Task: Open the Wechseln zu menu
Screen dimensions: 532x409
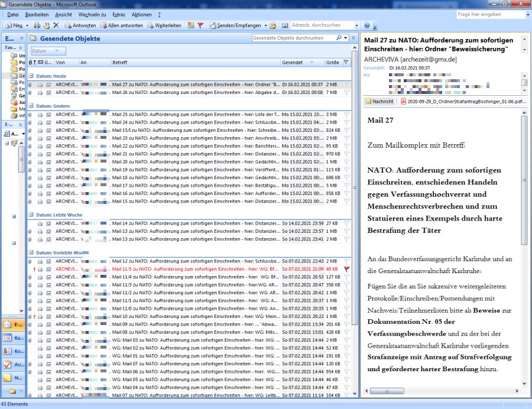Action: (x=92, y=15)
